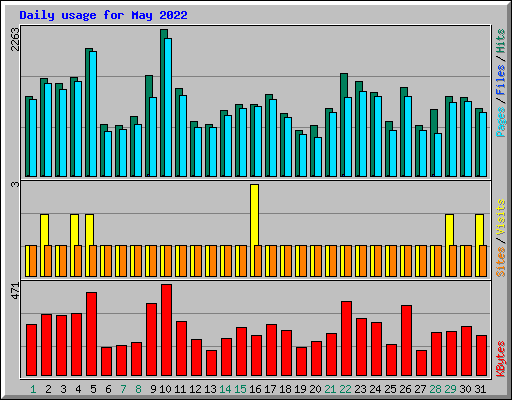512x400 pixels.
Task: Click the cyan files bar for day 5
Action: point(93,114)
